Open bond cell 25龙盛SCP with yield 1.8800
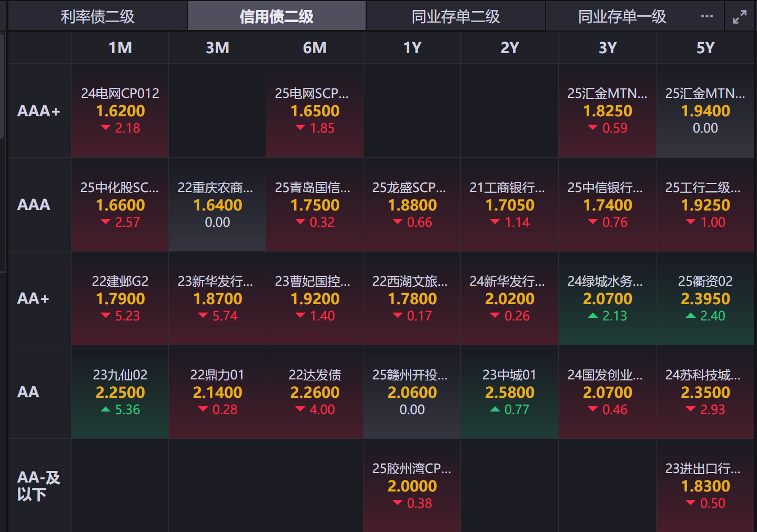 [412, 205]
